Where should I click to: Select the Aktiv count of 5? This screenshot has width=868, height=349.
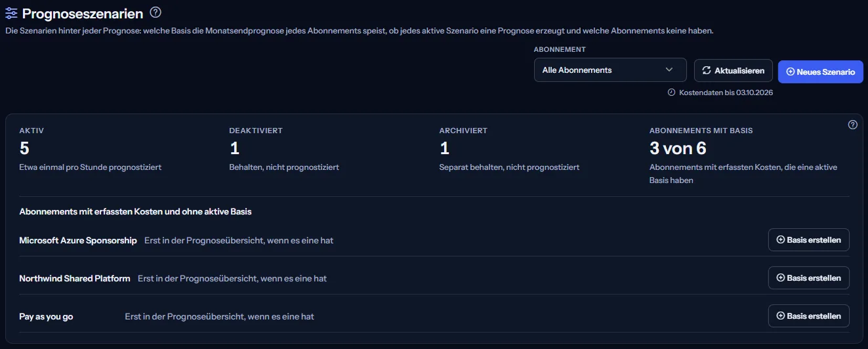[24, 148]
